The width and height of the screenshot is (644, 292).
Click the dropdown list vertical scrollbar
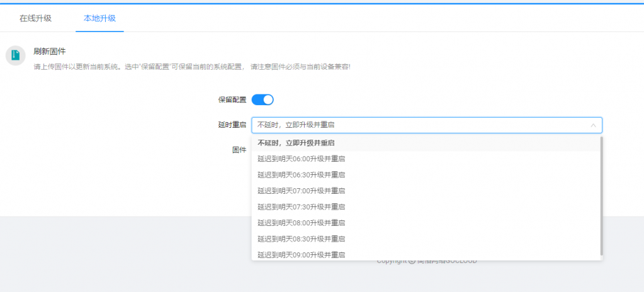(x=601, y=195)
